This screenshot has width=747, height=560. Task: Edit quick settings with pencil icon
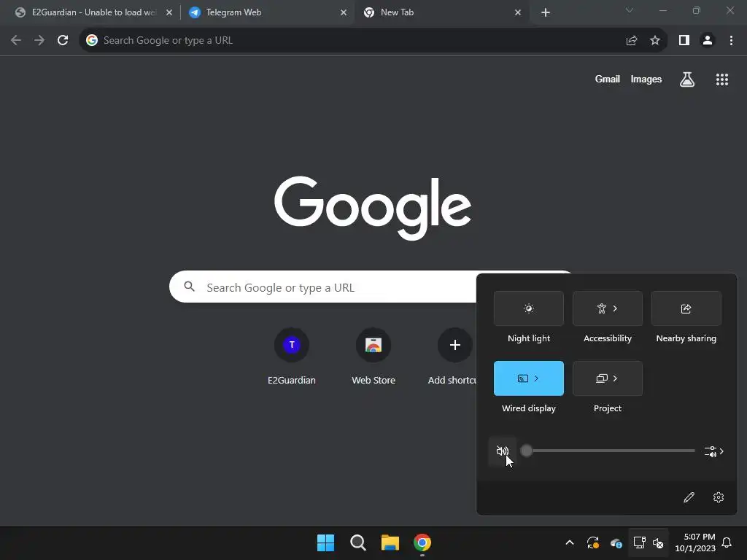689,497
